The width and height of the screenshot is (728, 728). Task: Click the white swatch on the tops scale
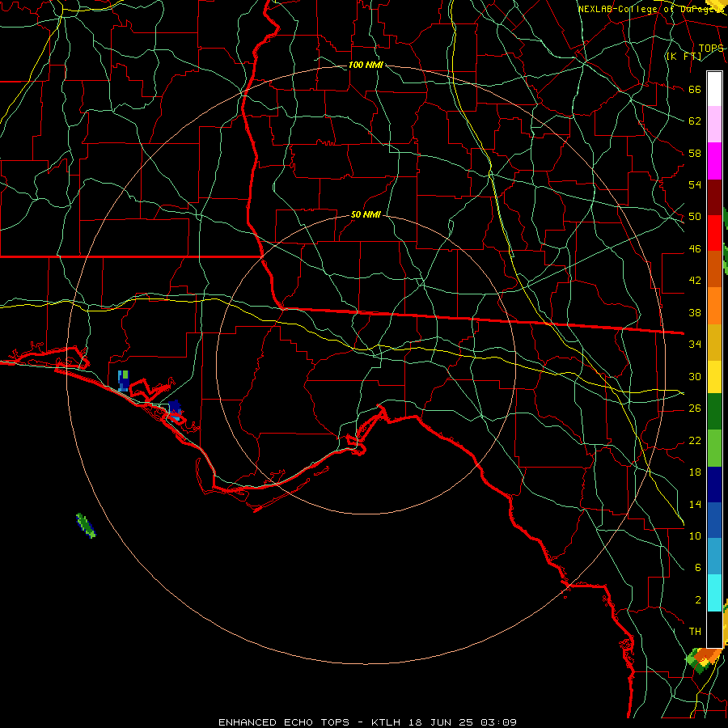click(x=714, y=89)
